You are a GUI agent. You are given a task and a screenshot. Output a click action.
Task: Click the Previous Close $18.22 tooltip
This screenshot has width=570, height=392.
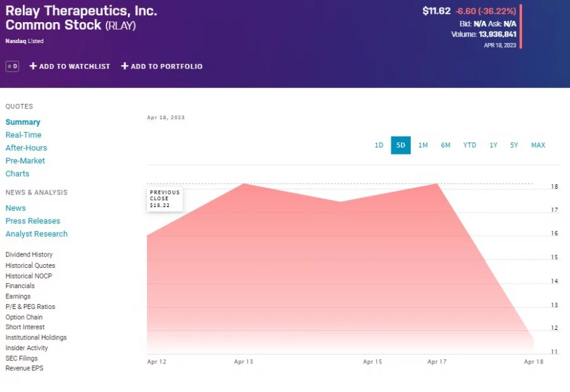[164, 198]
